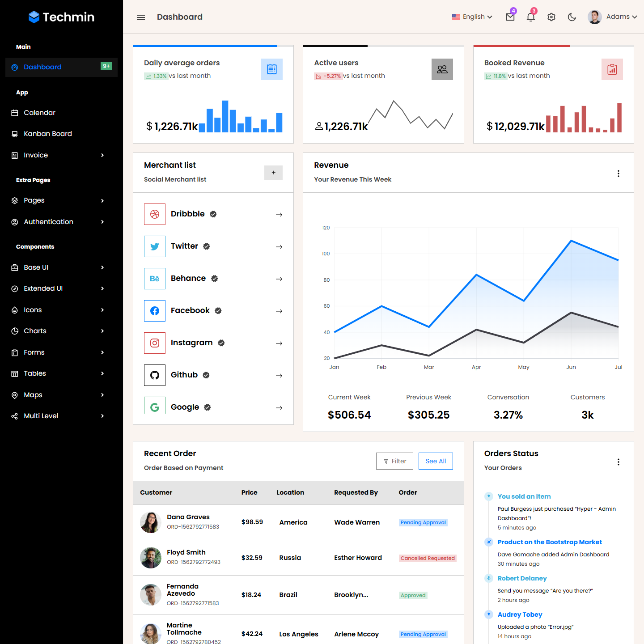
Task: Click the See All button
Action: click(436, 461)
